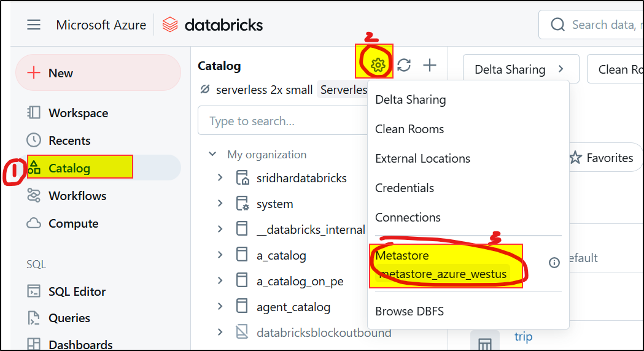Click the Queries icon in sidebar
The height and width of the screenshot is (351, 644).
pyautogui.click(x=34, y=318)
